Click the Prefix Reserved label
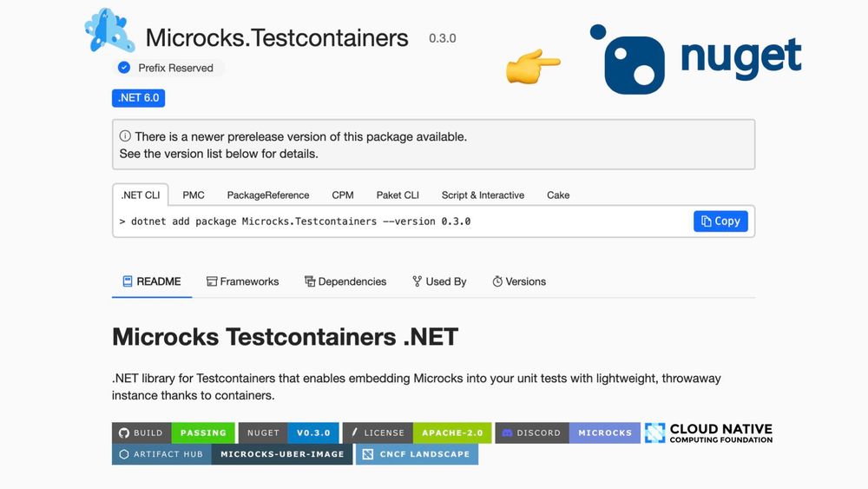 pos(175,68)
